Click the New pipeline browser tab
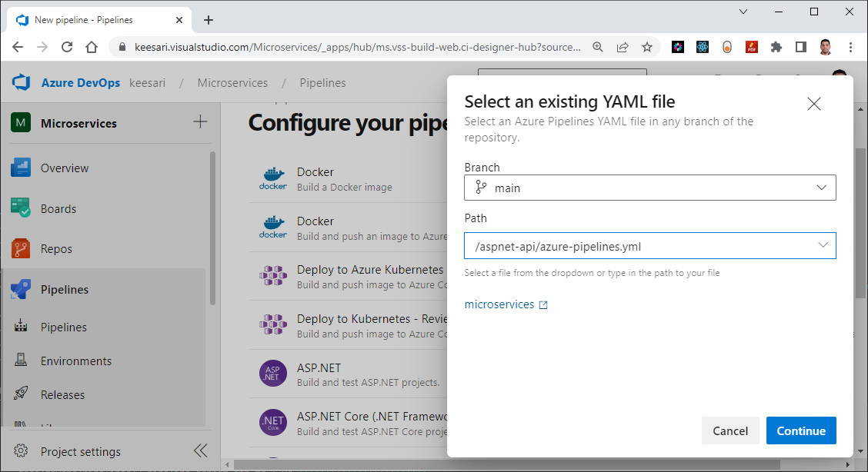The image size is (868, 472). pyautogui.click(x=99, y=20)
